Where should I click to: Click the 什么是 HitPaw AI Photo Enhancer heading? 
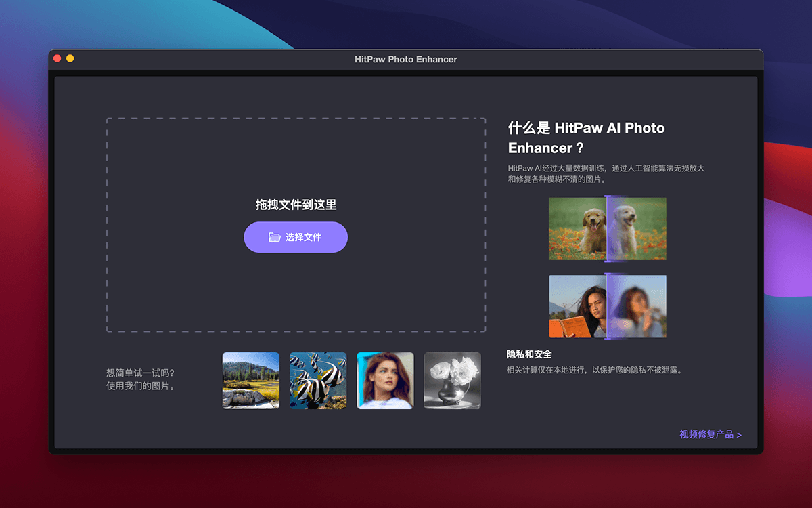(x=587, y=137)
